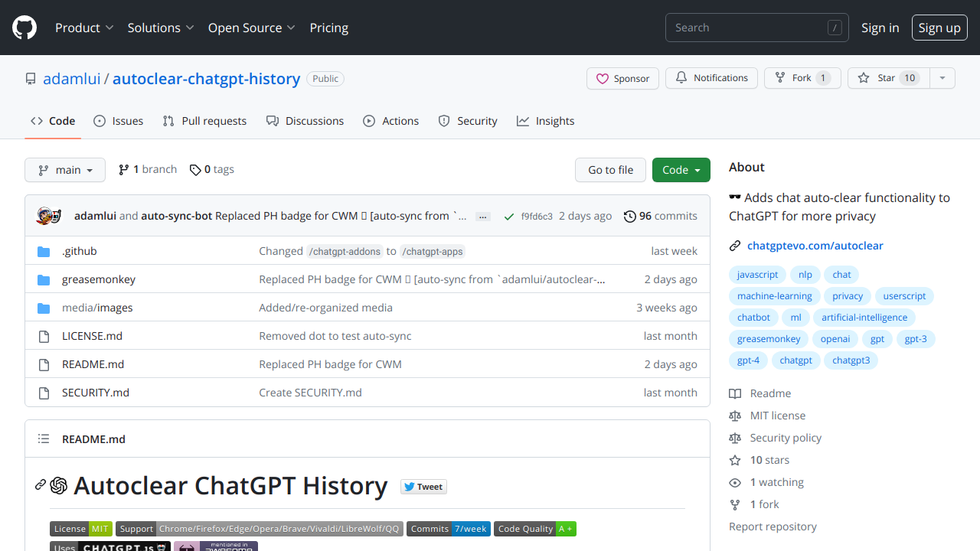Switch to the Insights tab
Viewport: 980px width, 551px height.
pos(545,121)
